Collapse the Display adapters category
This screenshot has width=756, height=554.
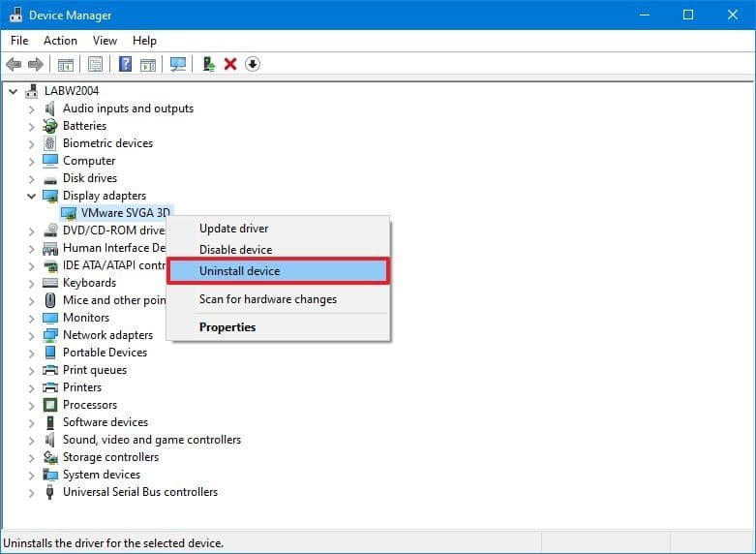click(32, 196)
